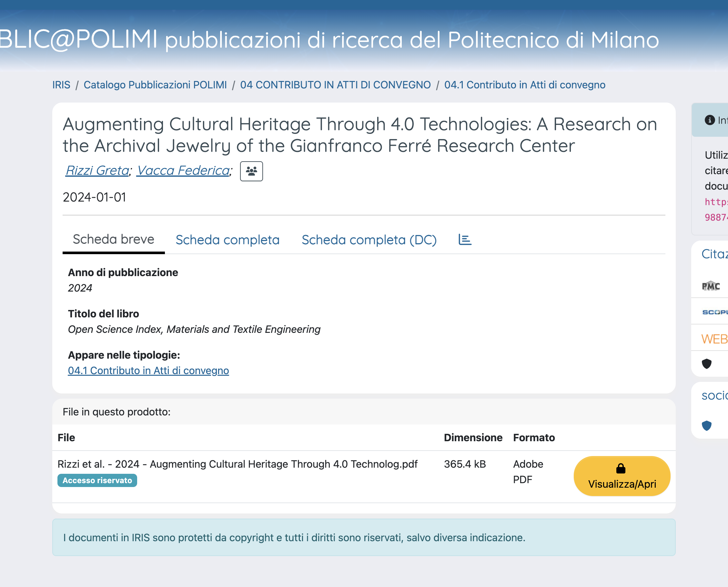Click the Accesso riservato badge
The height and width of the screenshot is (587, 728).
point(97,480)
